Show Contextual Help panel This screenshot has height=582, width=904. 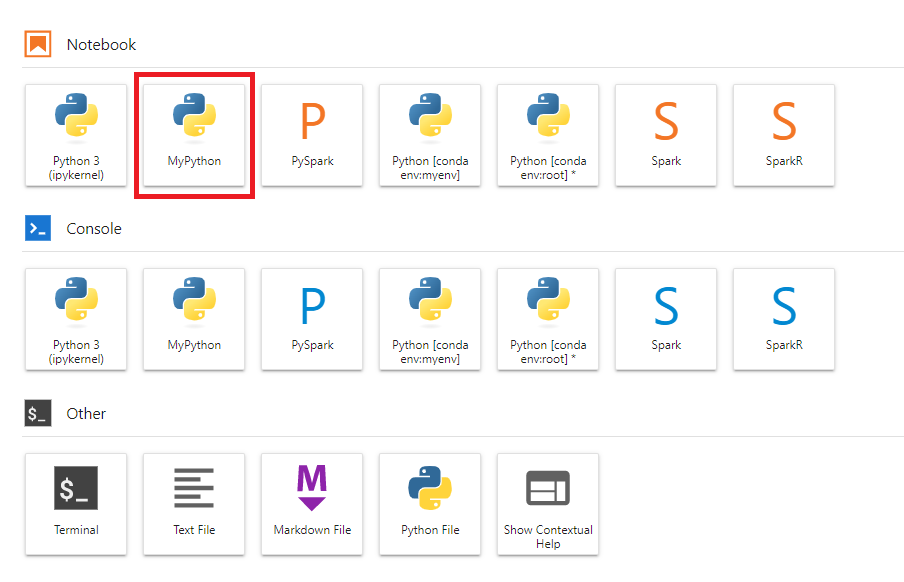pos(548,503)
